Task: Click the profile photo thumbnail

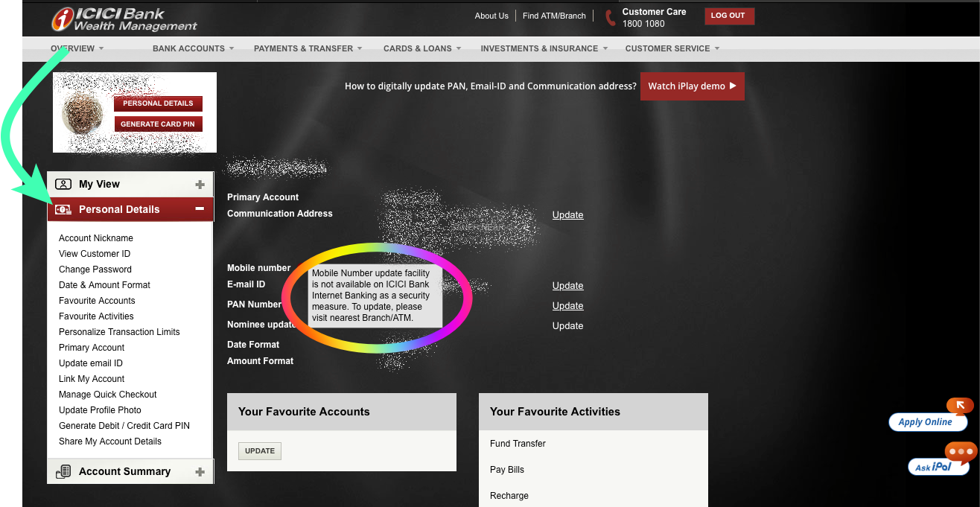Action: click(82, 113)
